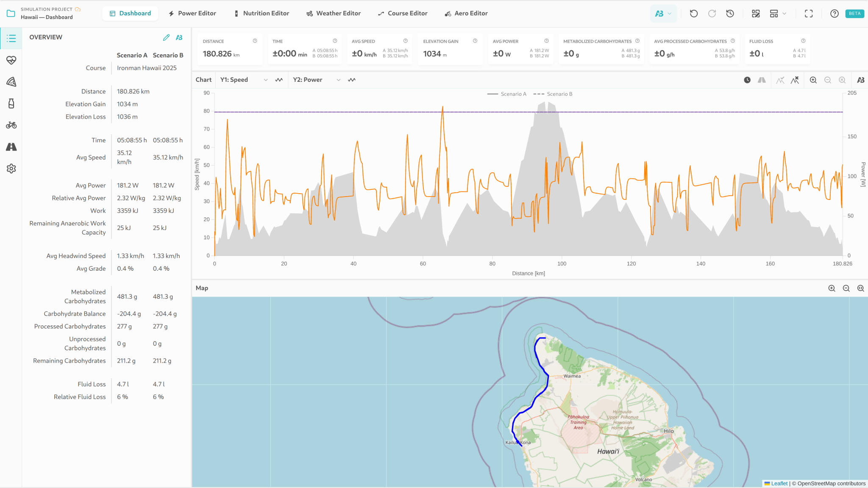Viewport: 868px width, 488px height.
Task: Hide elevation profile with mountain x icon
Action: pyautogui.click(x=795, y=80)
